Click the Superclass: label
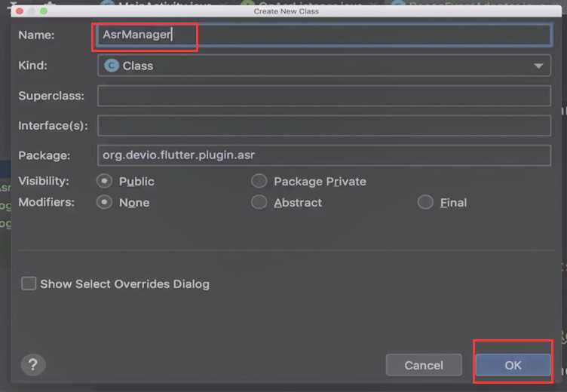Image resolution: width=567 pixels, height=392 pixels. [51, 96]
